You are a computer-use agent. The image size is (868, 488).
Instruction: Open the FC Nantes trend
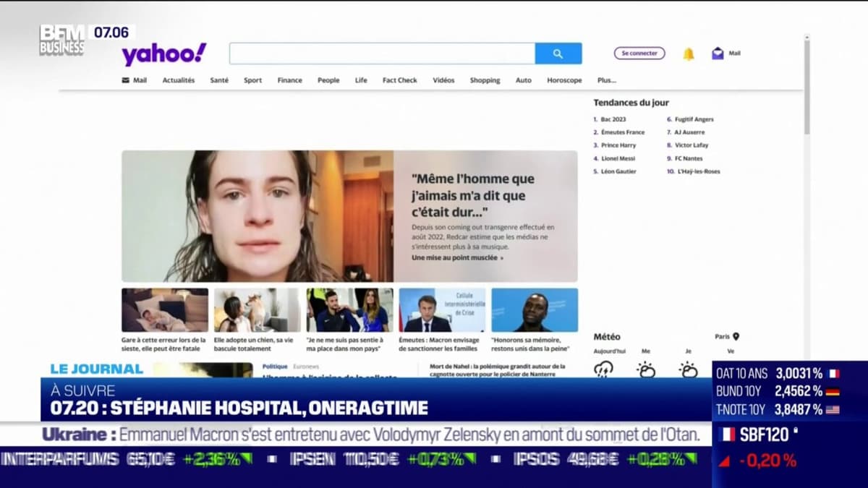click(689, 158)
